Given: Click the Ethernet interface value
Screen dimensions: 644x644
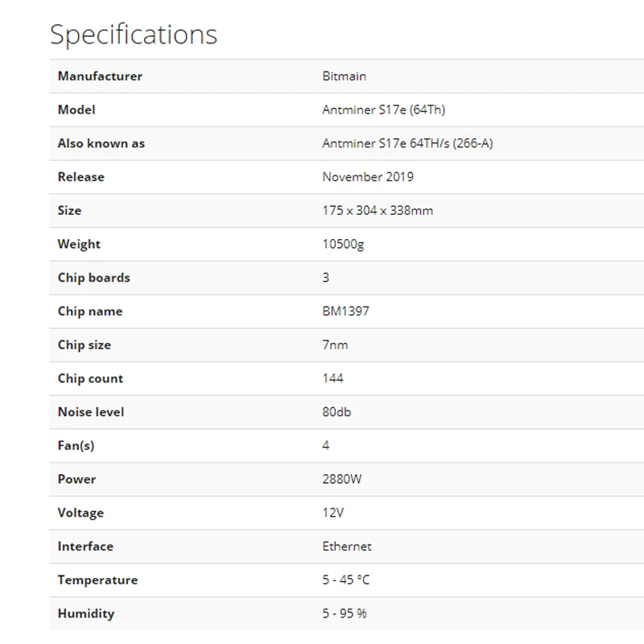Looking at the screenshot, I should (x=347, y=547).
